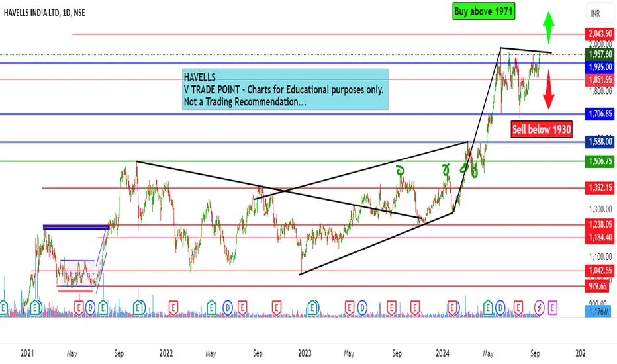Click the 2022 label on time axis

(x=166, y=353)
